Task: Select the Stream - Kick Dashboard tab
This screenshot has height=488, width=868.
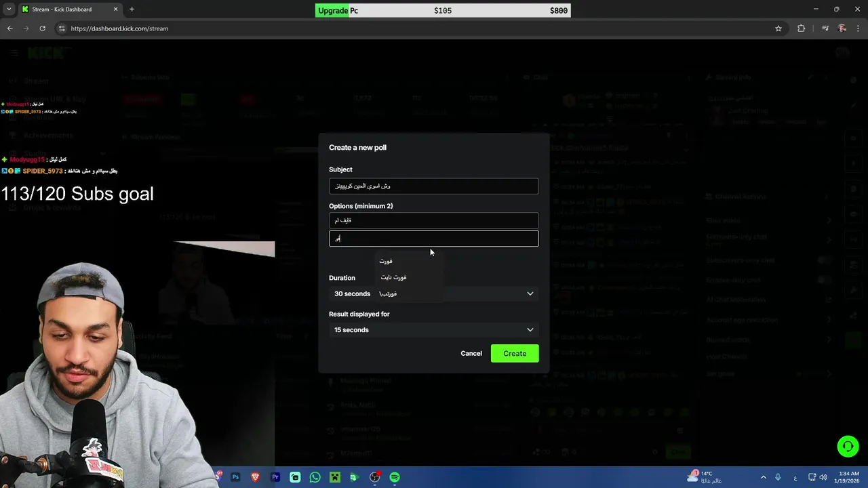Action: [69, 9]
